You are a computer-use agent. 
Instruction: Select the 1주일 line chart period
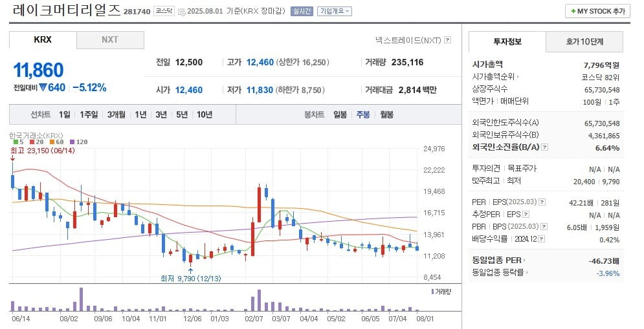click(x=89, y=114)
